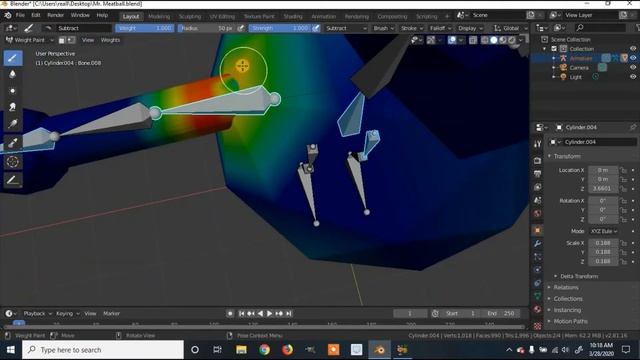The height and width of the screenshot is (360, 640).
Task: Open the Object properties tab
Action: coord(538,230)
